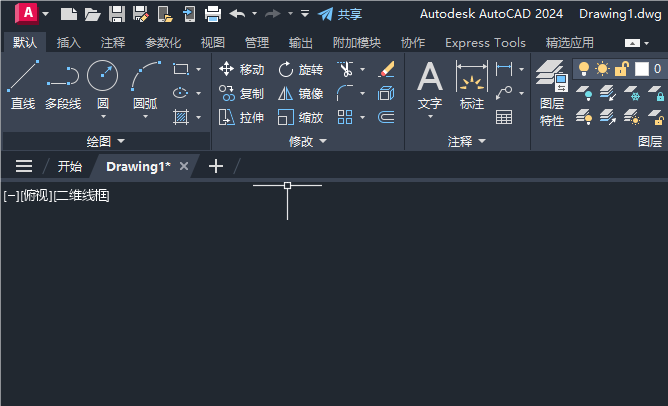Viewport: 668px width, 406px height.
Task: Click the Plot printer icon
Action: 213,14
